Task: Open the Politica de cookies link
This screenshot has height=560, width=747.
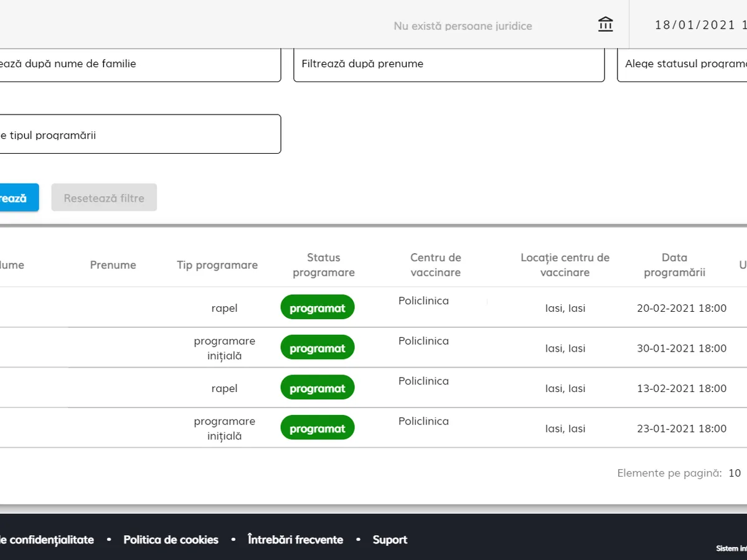Action: [x=171, y=539]
